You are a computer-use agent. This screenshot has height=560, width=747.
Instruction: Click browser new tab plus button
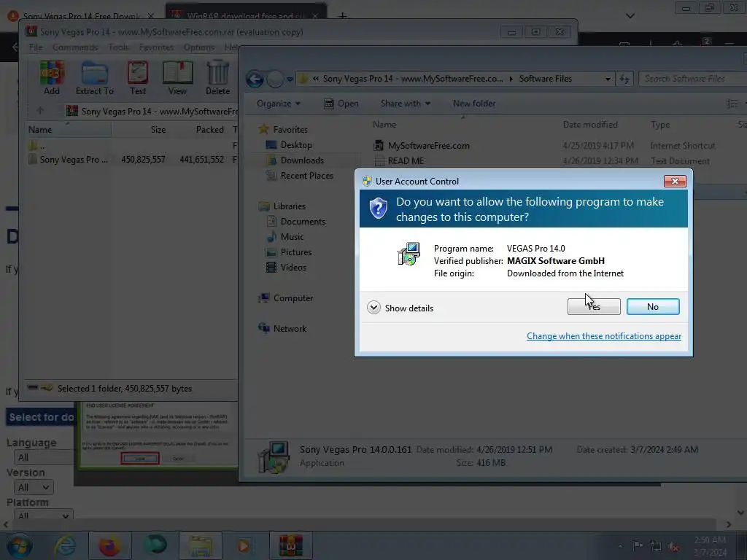click(342, 16)
